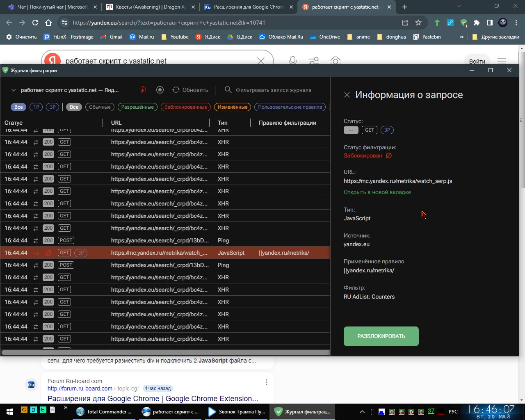Open the three-dot menu of Ru-board result

[267, 382]
